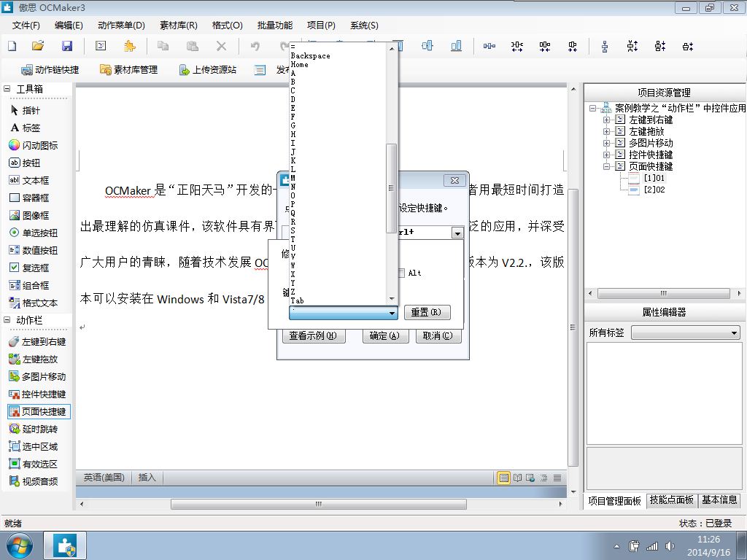This screenshot has width=747, height=560.
Task: Switch to print layout view icon
Action: tap(503, 478)
